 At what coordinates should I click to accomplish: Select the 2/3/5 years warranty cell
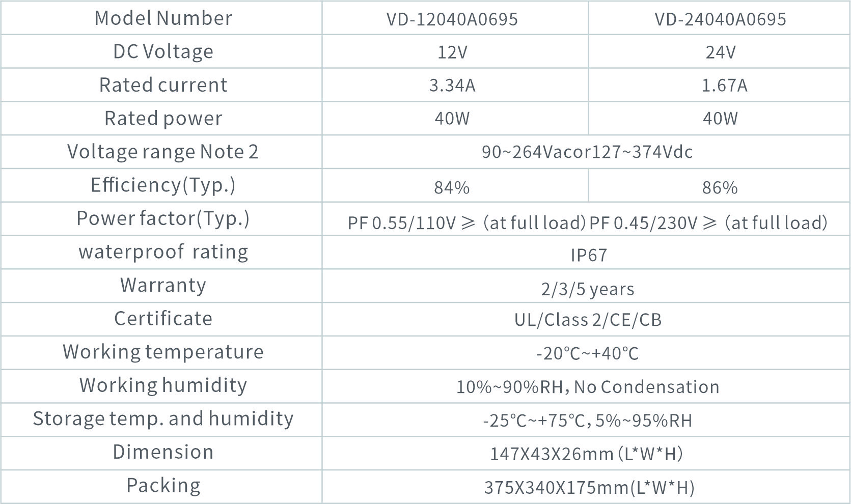click(587, 289)
